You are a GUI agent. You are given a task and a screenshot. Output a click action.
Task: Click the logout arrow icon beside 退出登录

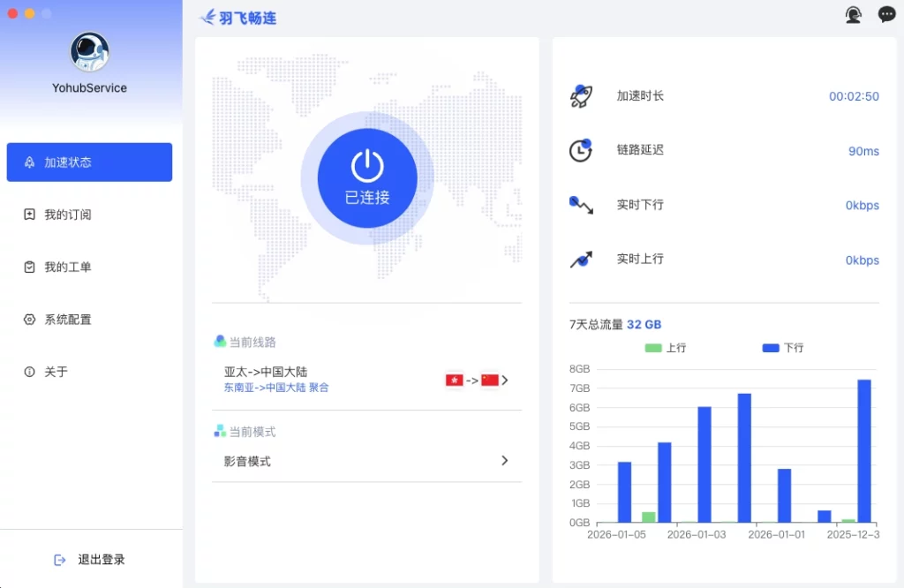click(x=60, y=559)
